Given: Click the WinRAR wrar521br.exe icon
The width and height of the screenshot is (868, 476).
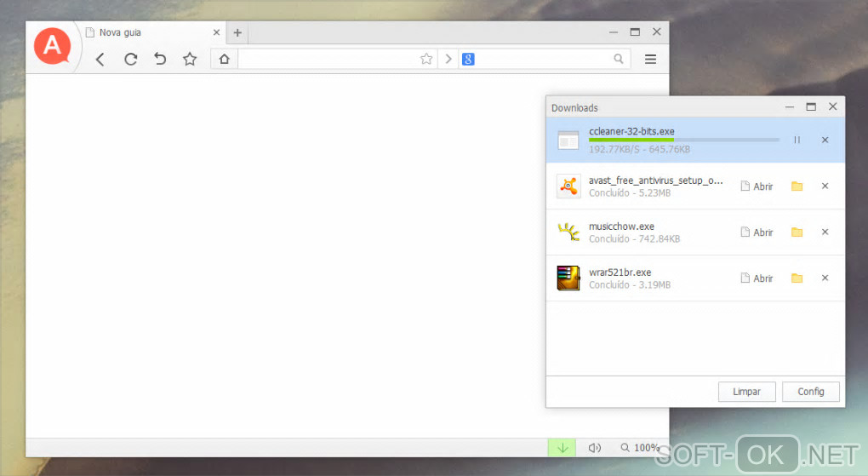Looking at the screenshot, I should [568, 278].
